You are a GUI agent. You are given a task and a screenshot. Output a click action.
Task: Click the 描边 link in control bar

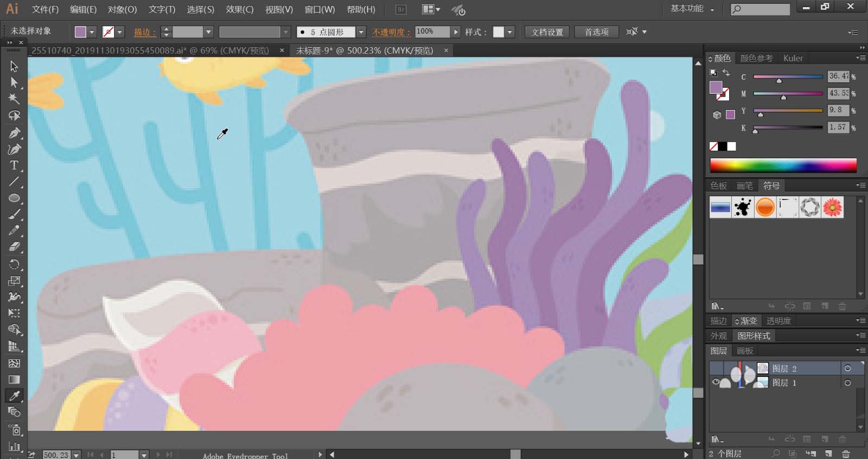[x=145, y=32]
